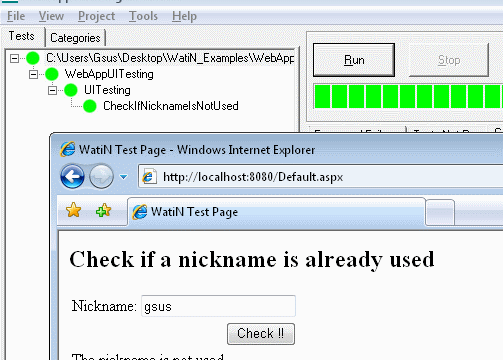Viewport: 503px width, 360px height.
Task: Select the CheckIfNicknameIsNotUsed test
Action: click(x=171, y=106)
